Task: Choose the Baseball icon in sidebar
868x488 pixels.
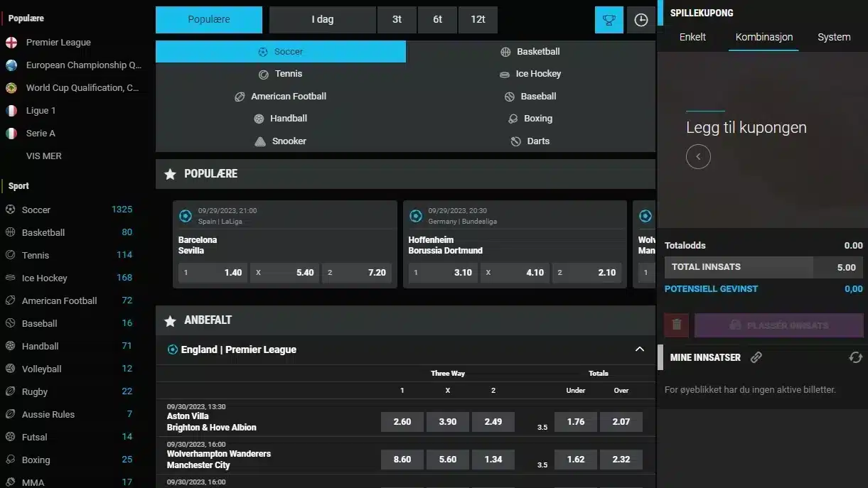Action: [10, 323]
